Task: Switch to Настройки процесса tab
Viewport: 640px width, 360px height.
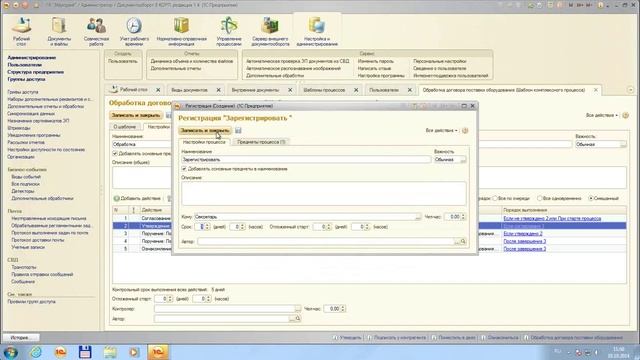Action: point(204,142)
